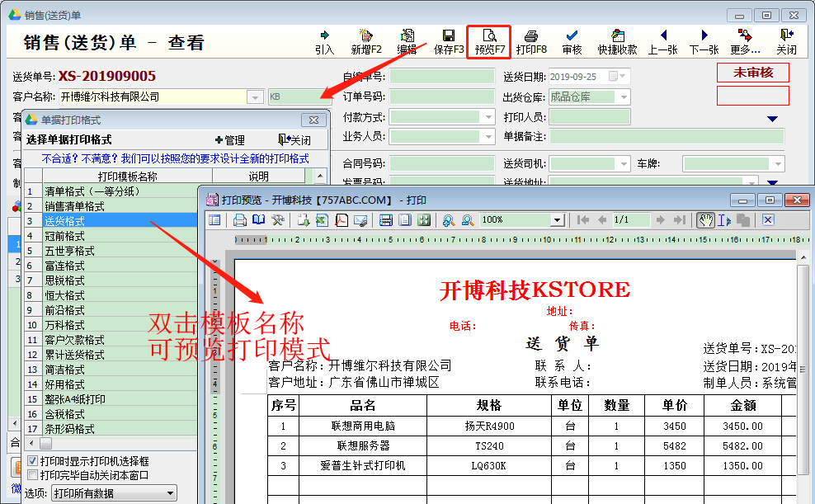Viewport: 815px width, 504px height.
Task: Open the 100% zoom level dropdown
Action: [x=557, y=219]
